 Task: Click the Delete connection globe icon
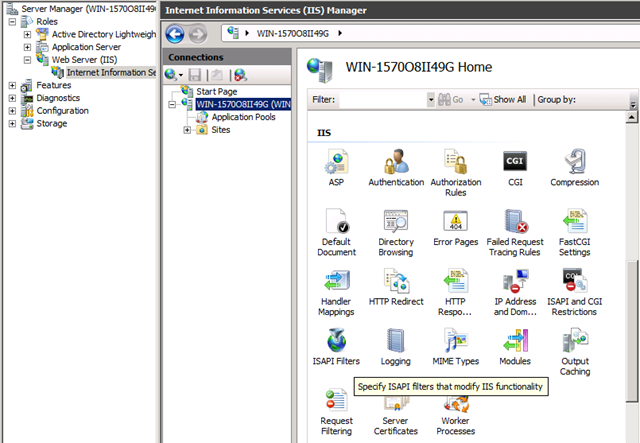(x=240, y=75)
